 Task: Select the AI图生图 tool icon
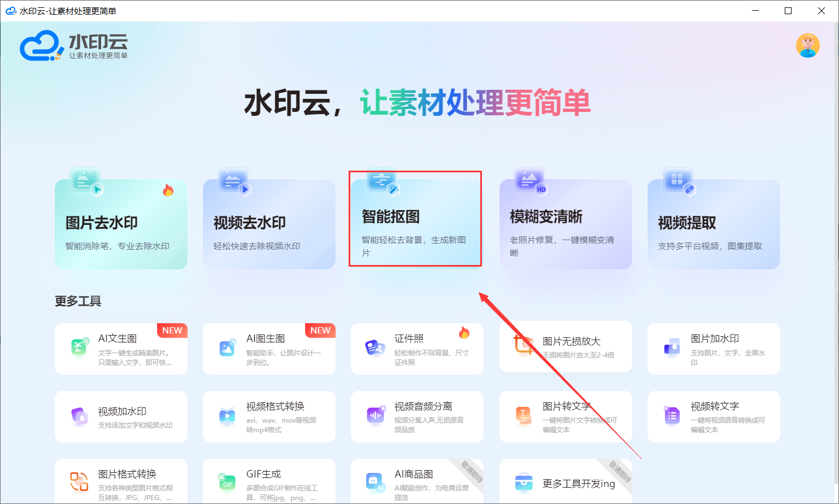pos(227,347)
